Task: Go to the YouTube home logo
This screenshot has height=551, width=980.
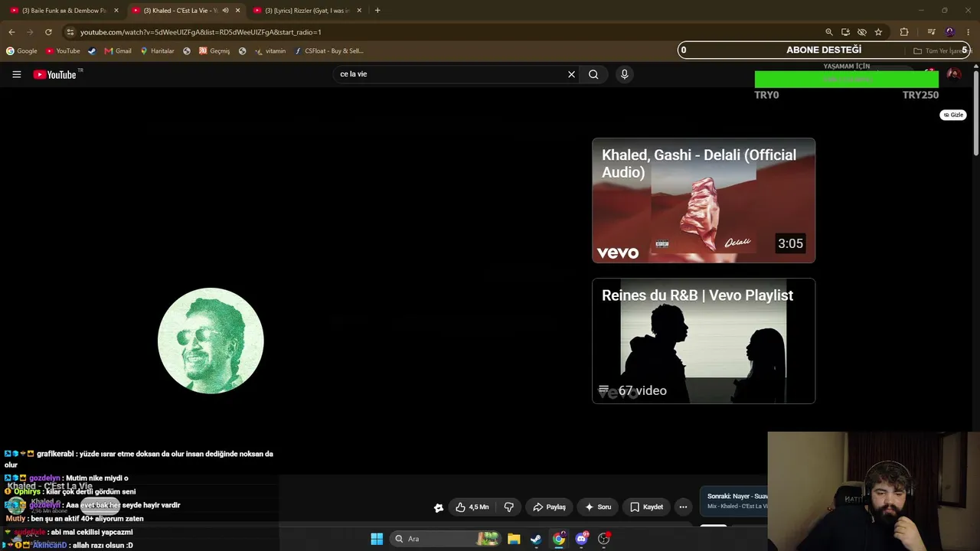Action: point(55,74)
